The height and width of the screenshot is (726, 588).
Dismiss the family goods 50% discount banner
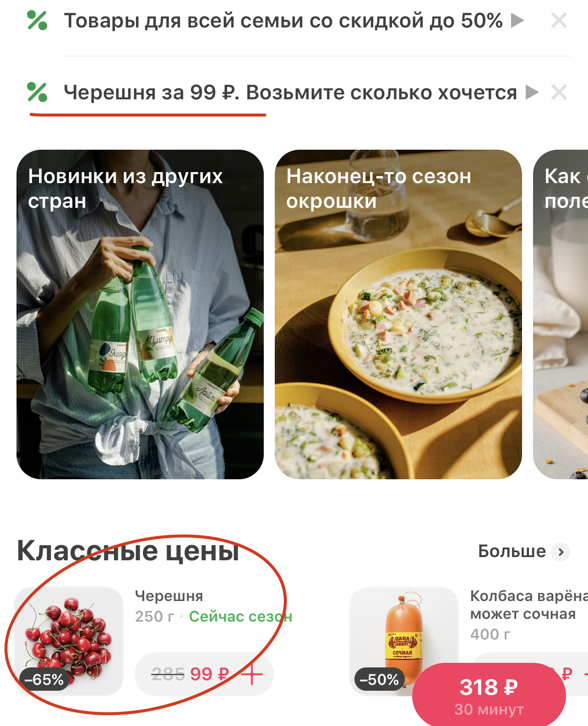tap(559, 21)
